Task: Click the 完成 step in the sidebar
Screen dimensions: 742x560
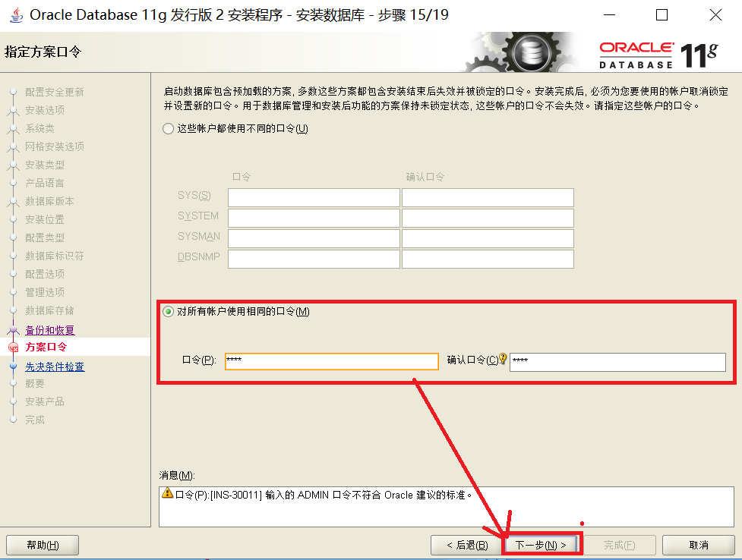Action: click(x=35, y=420)
